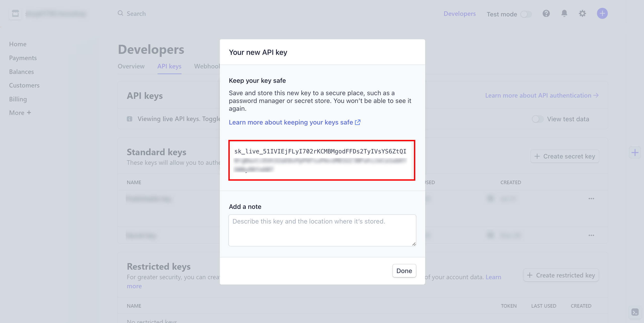Click the Add a note text area
The height and width of the screenshot is (323, 644).
tap(322, 230)
